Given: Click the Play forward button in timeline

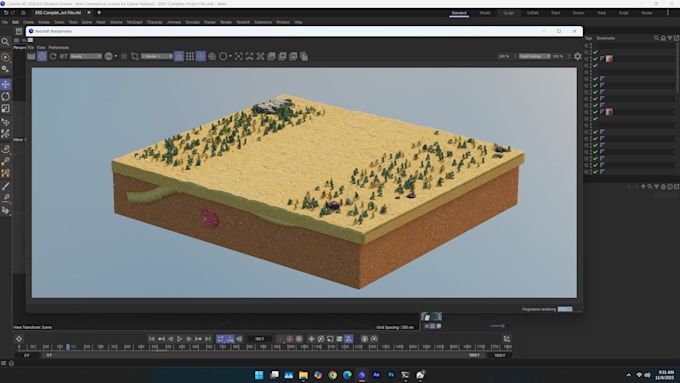Looking at the screenshot, I should point(180,339).
